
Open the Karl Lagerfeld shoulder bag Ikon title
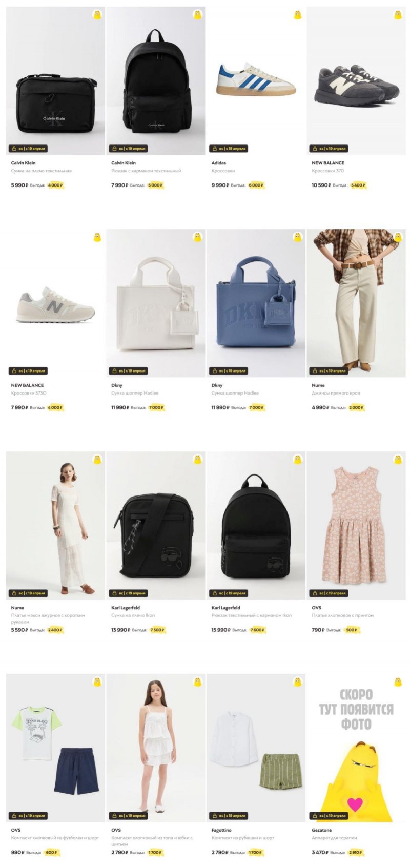click(x=133, y=615)
